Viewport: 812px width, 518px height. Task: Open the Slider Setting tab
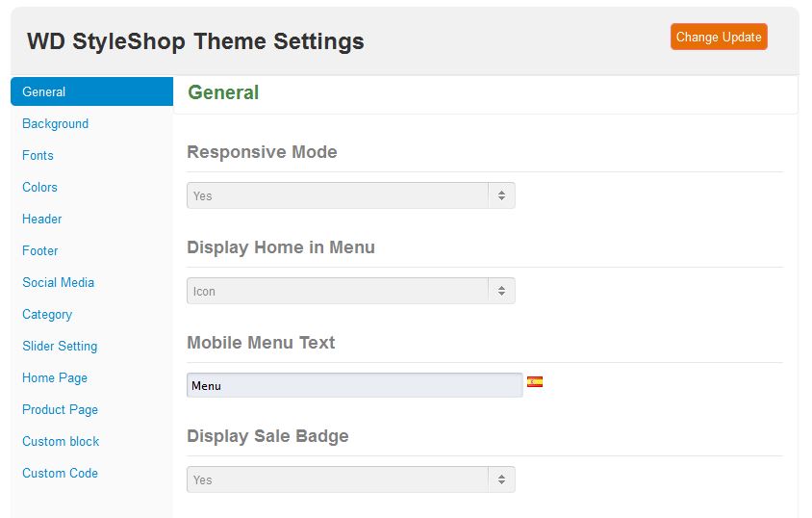(60, 347)
